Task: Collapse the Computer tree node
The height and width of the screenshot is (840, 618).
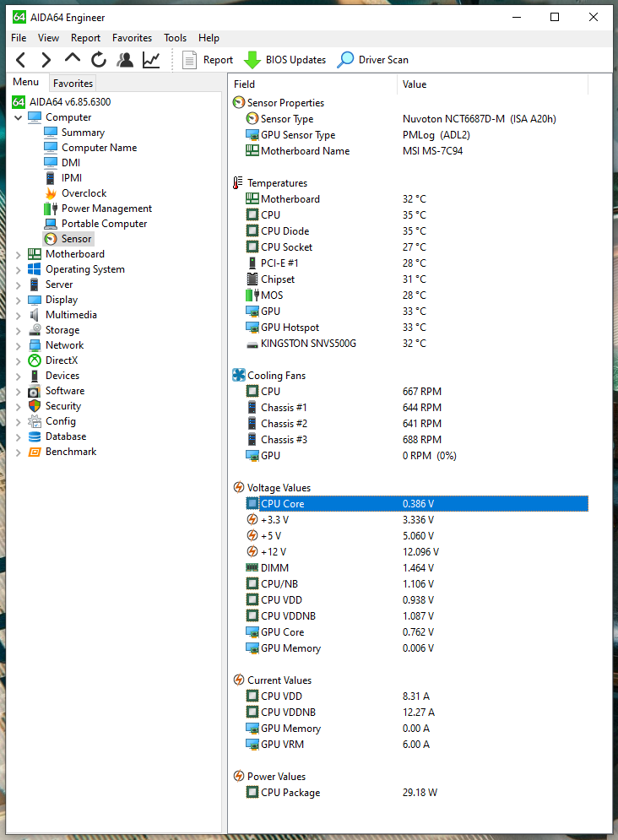Action: point(19,117)
